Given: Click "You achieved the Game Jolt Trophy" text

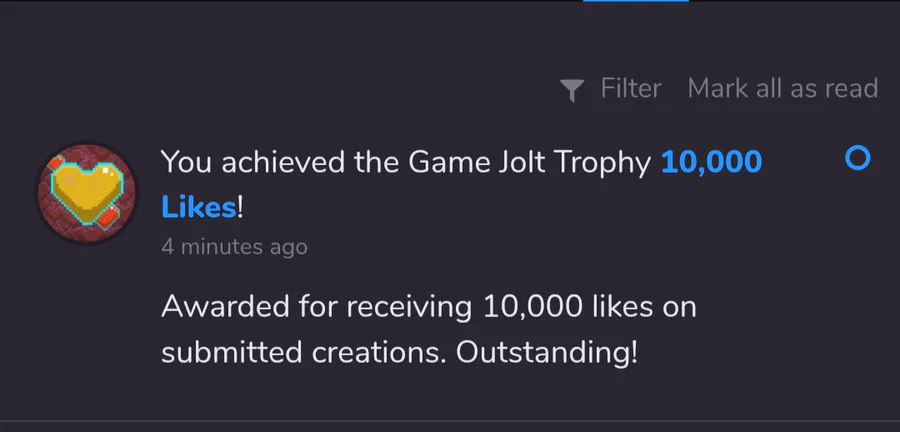Looking at the screenshot, I should click(x=406, y=161).
